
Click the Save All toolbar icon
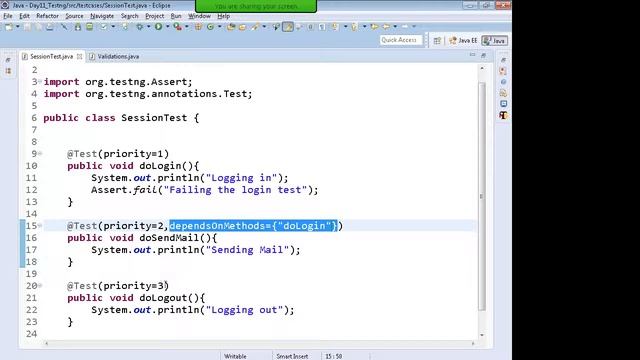point(38,27)
